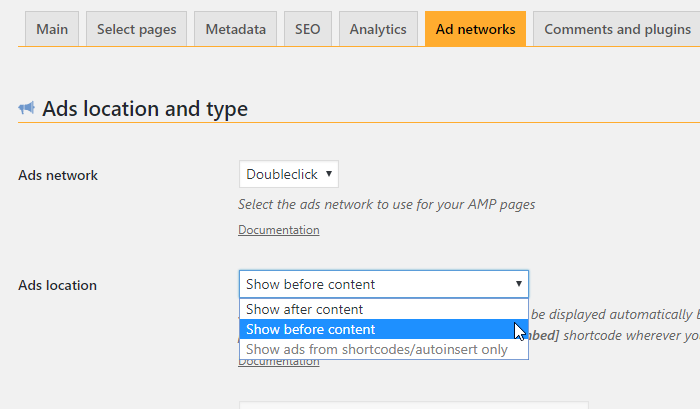Go to the Metadata tab
700x409 pixels.
click(x=236, y=29)
